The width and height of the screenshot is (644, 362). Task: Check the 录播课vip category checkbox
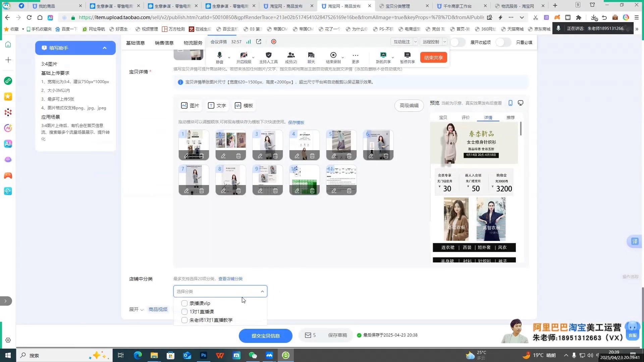tap(184, 303)
